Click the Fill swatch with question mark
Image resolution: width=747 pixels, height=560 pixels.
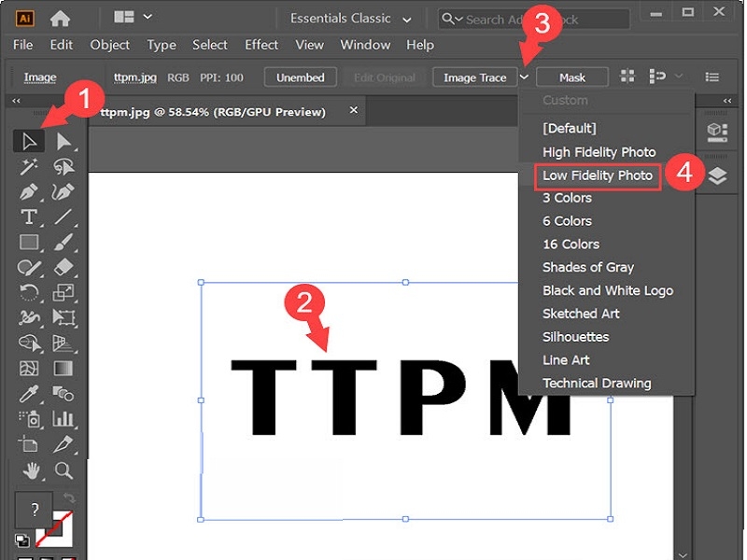pyautogui.click(x=35, y=510)
